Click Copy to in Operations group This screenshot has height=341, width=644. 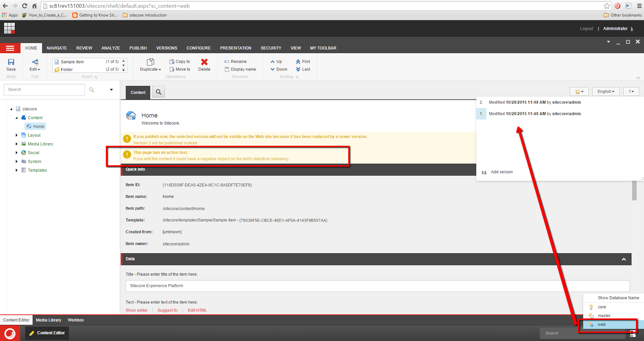pos(180,62)
